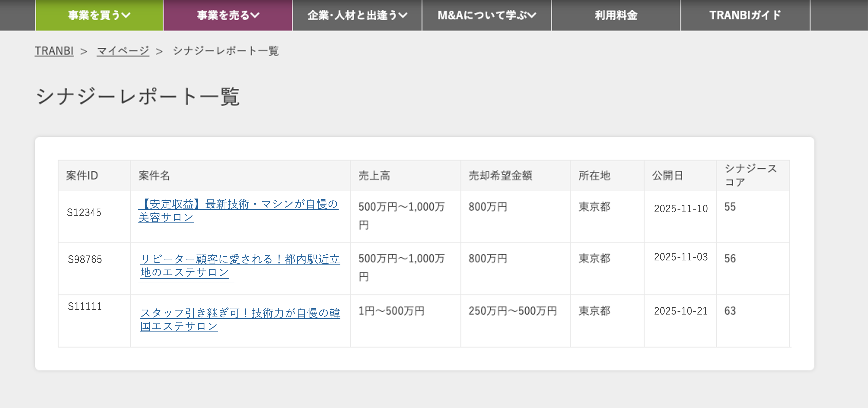Expand the 事業を買う dropdown menu
868x408 pixels.
pyautogui.click(x=99, y=15)
